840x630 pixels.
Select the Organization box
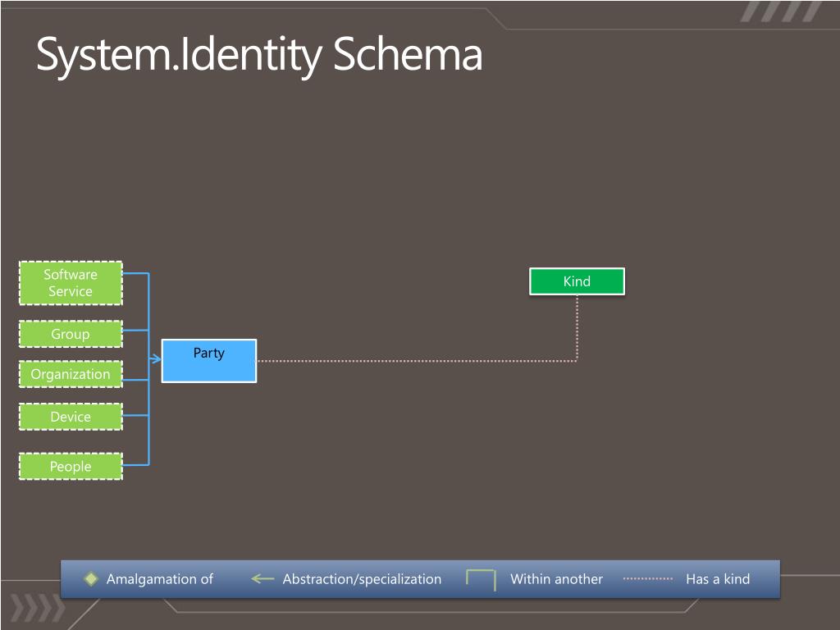(x=71, y=374)
